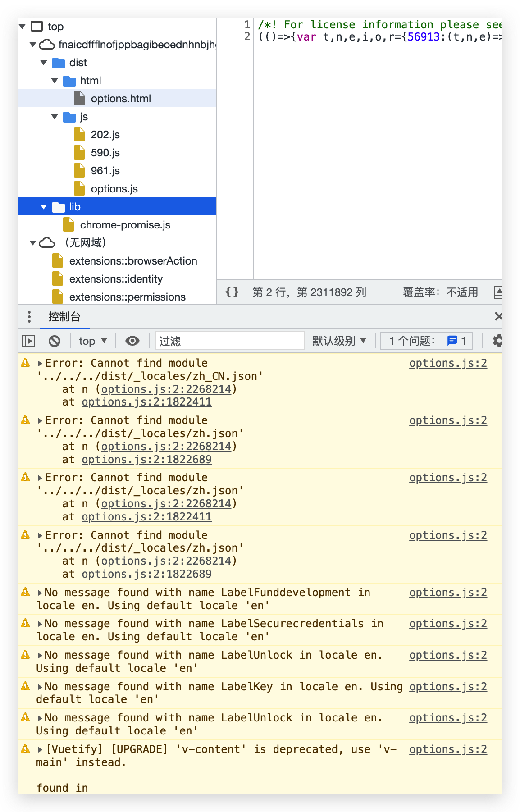Collapse the extension origin node arrow
520x812 pixels.
pos(33,45)
